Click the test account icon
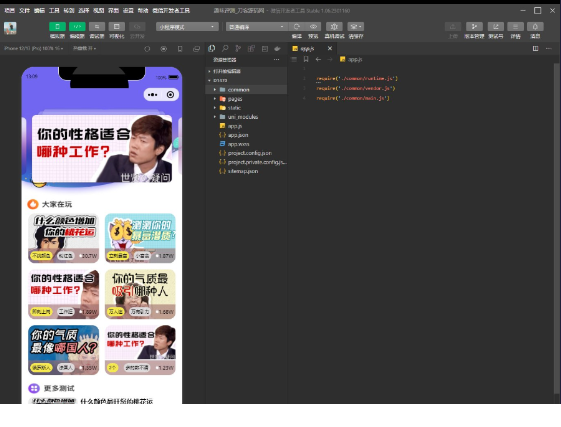561x427 pixels. (x=496, y=26)
